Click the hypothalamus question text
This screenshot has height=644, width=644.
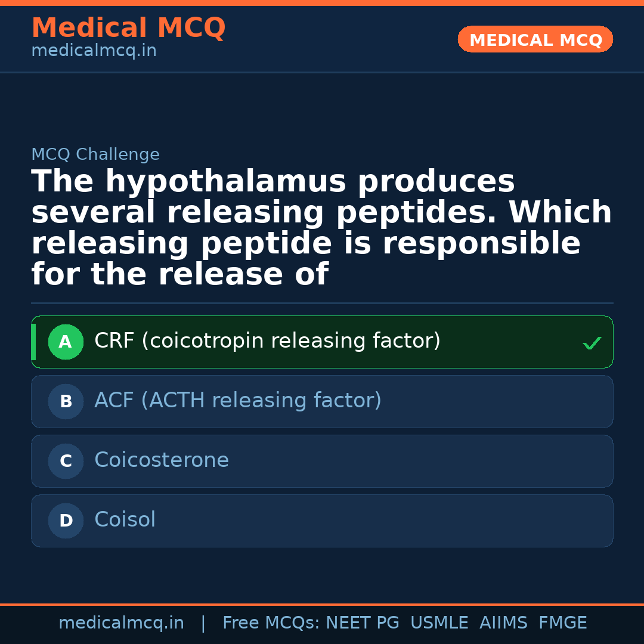tap(321, 228)
